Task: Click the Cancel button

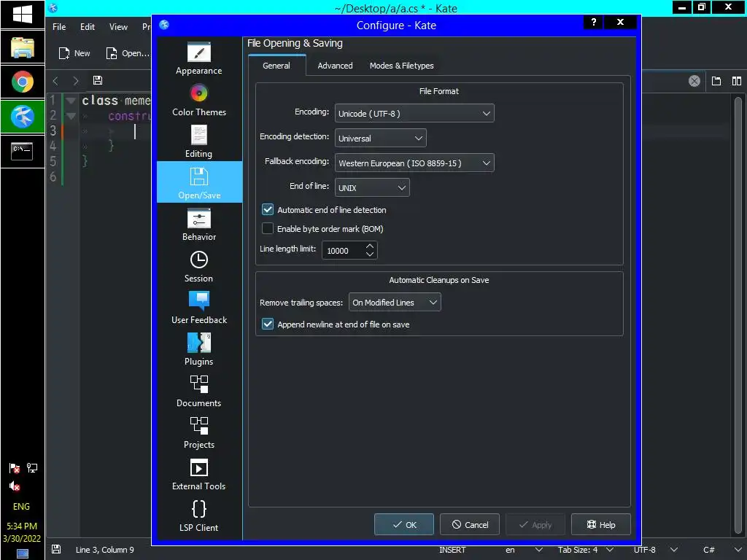Action: (469, 524)
